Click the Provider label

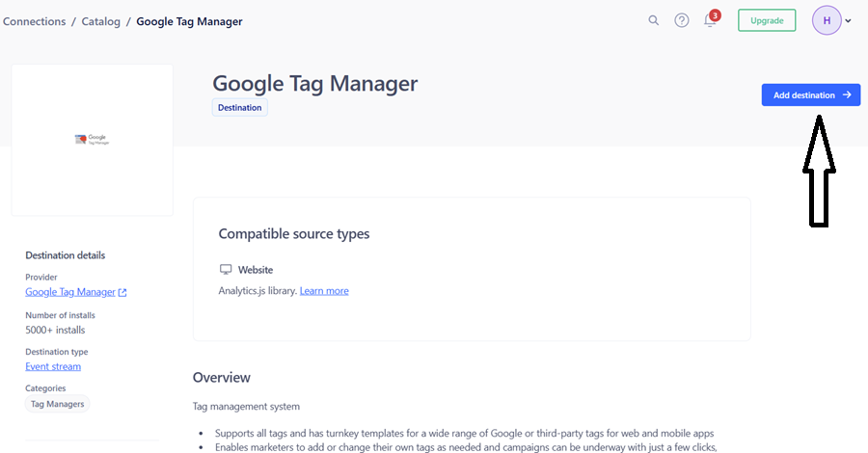coord(41,278)
